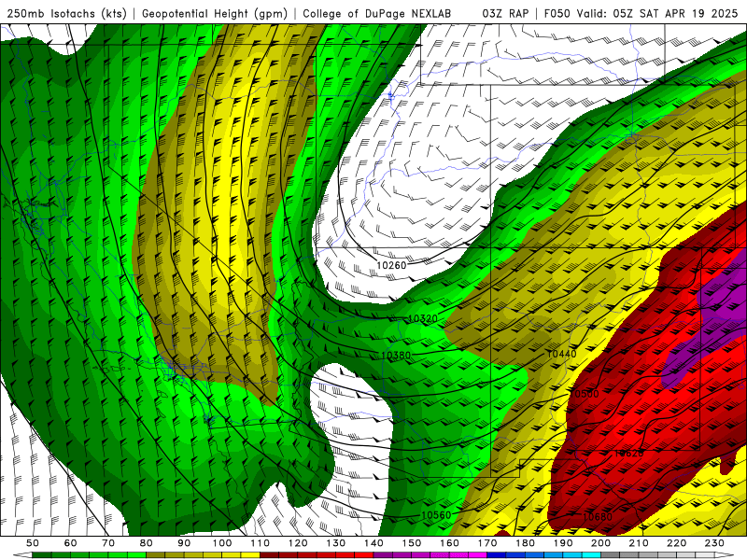Image resolution: width=747 pixels, height=560 pixels.
Task: Pick the bright red swatch left of 140
Action: click(x=364, y=554)
